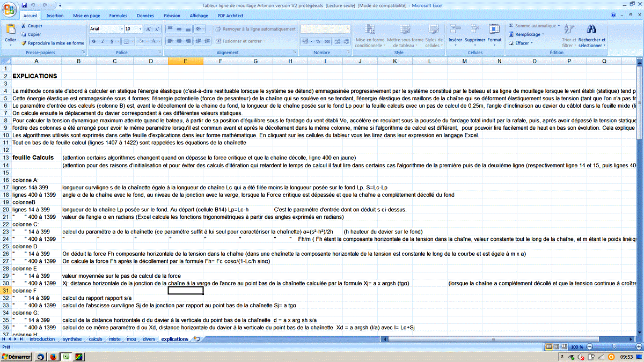The image size is (644, 362).
Task: Toggle bold formatting (G)
Action: (x=93, y=41)
